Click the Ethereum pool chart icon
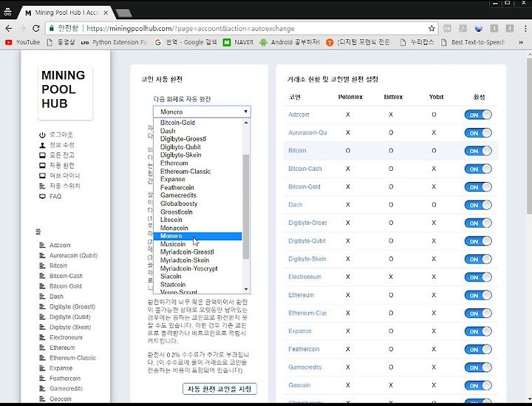Screen dimensions: 532x406 pyautogui.click(x=42, y=348)
